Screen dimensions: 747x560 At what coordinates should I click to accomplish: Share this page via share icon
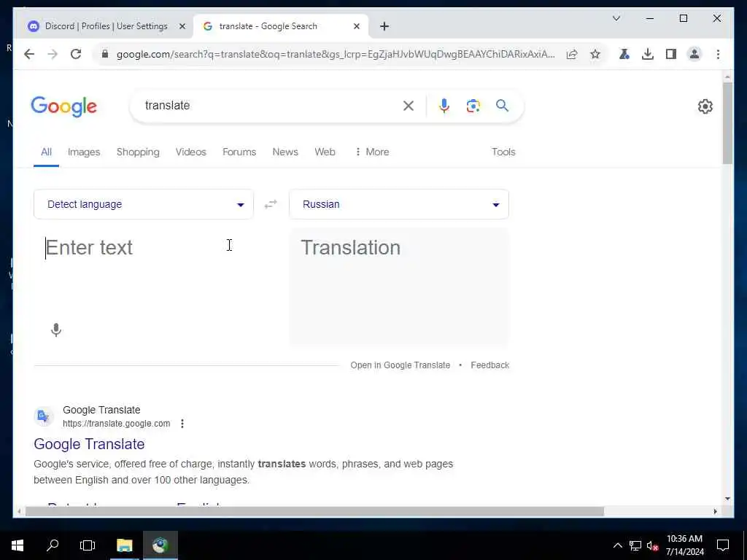[572, 54]
